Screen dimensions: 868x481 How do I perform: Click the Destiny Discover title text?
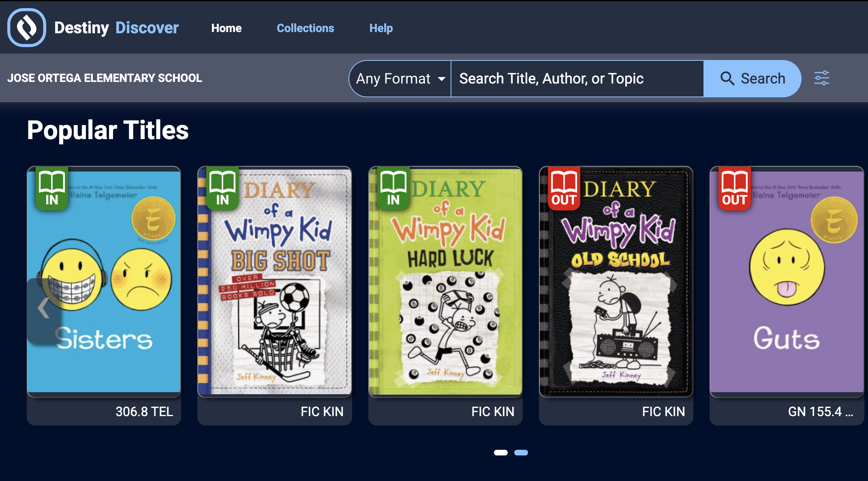click(x=116, y=28)
